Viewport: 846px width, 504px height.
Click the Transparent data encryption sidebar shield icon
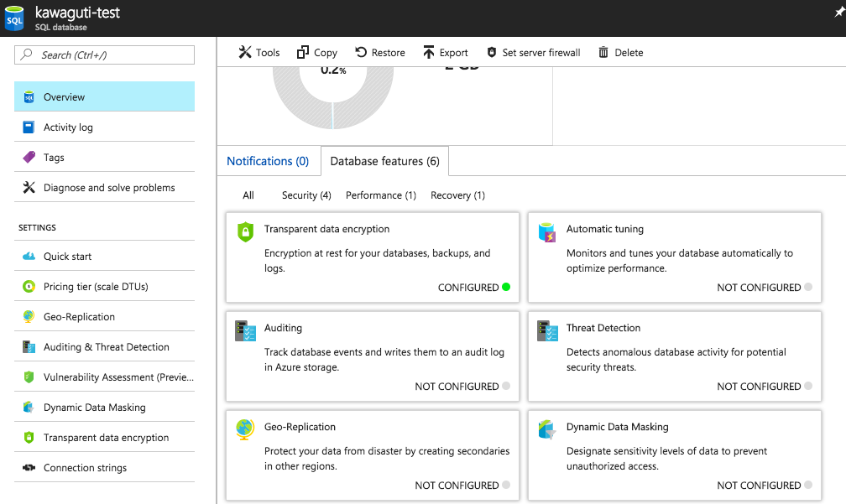[29, 437]
